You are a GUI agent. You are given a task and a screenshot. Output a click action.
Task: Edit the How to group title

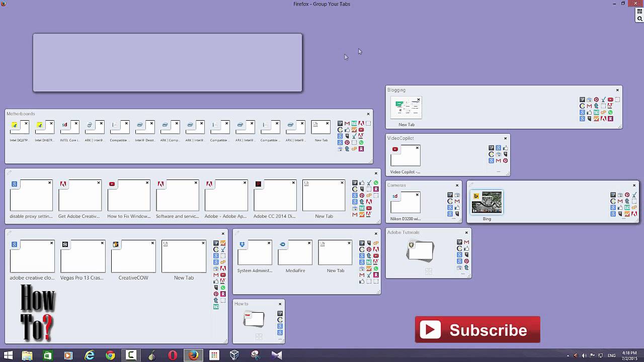click(241, 304)
